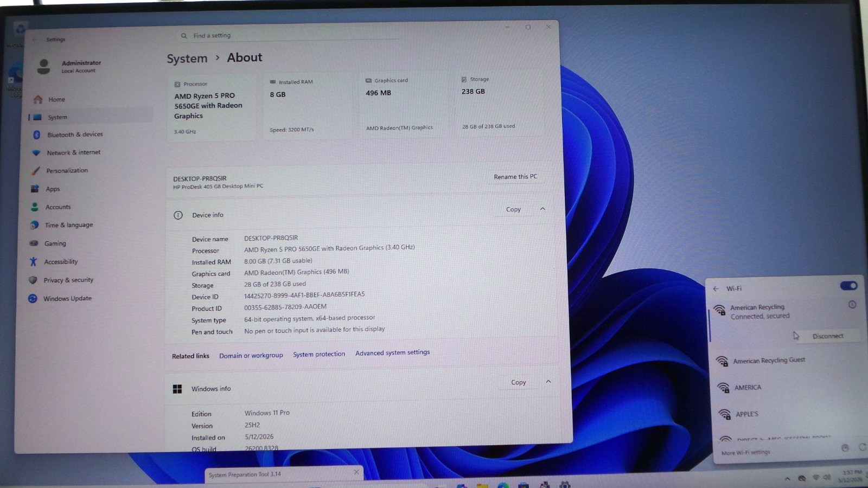Open More Wi-Fi settings
This screenshot has width=868, height=488.
click(745, 452)
